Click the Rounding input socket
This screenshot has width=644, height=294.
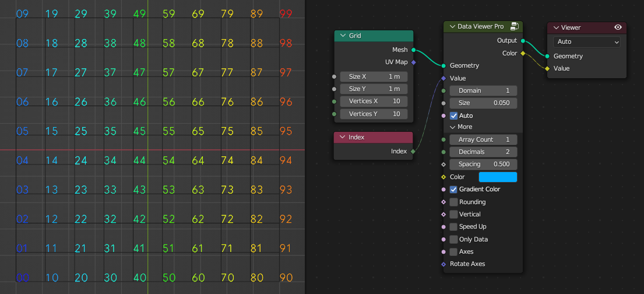[444, 202]
